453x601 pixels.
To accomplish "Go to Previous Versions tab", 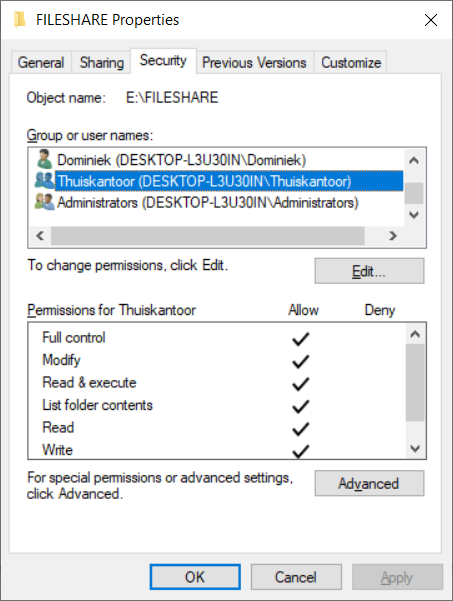I will click(254, 62).
